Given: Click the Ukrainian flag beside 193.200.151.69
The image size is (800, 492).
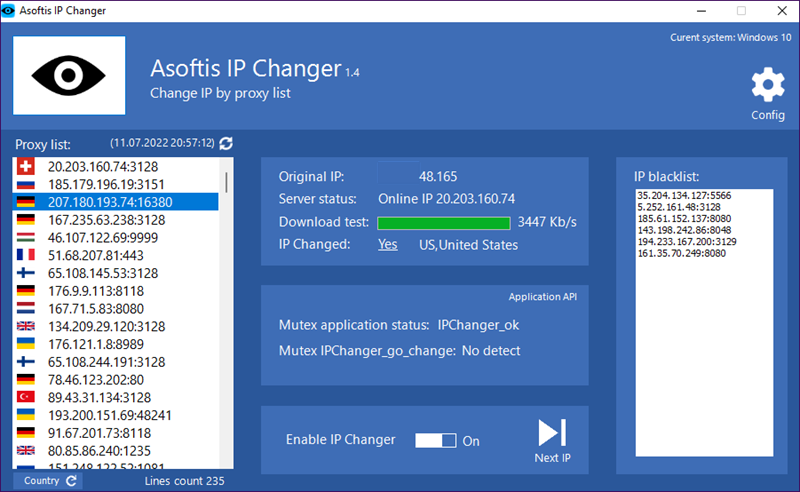Looking at the screenshot, I should coord(26,414).
